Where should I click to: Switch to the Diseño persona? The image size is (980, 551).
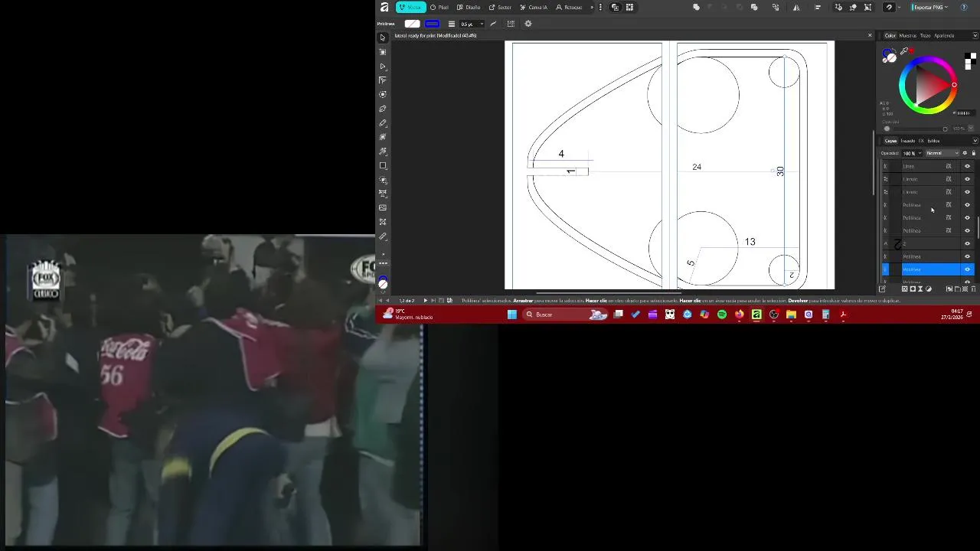click(x=469, y=7)
